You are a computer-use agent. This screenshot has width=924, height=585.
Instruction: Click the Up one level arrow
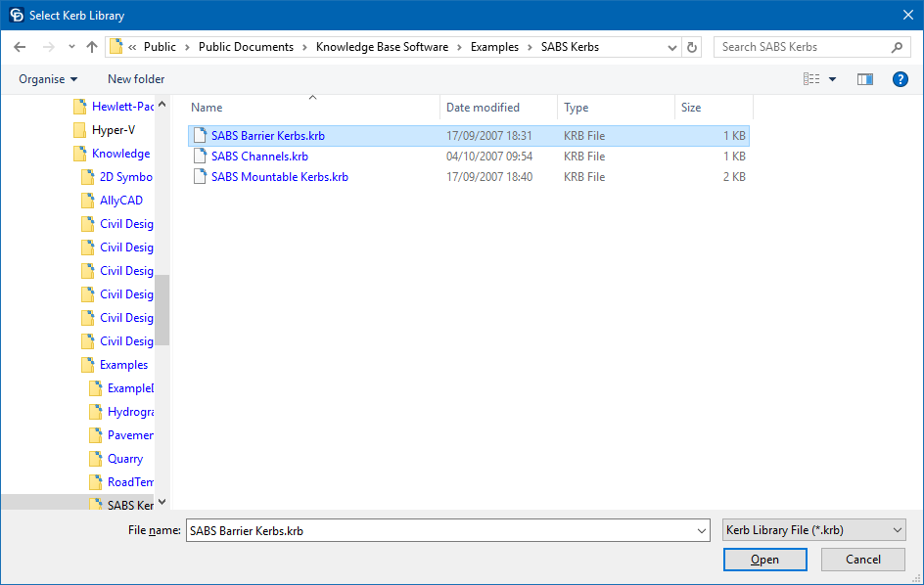[92, 47]
